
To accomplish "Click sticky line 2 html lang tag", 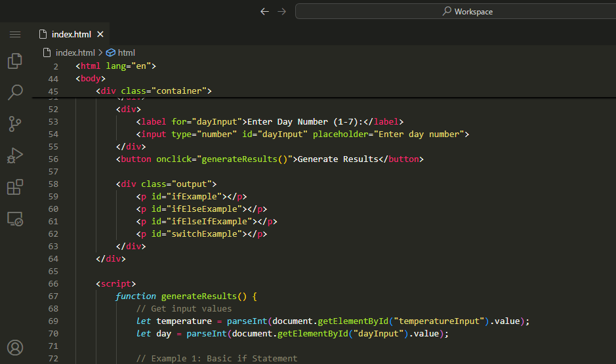I will coord(116,66).
